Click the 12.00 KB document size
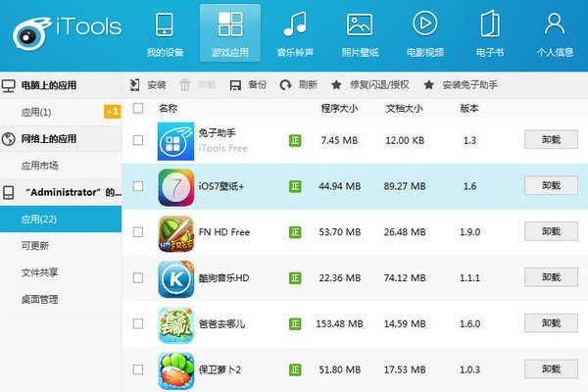 tap(405, 141)
